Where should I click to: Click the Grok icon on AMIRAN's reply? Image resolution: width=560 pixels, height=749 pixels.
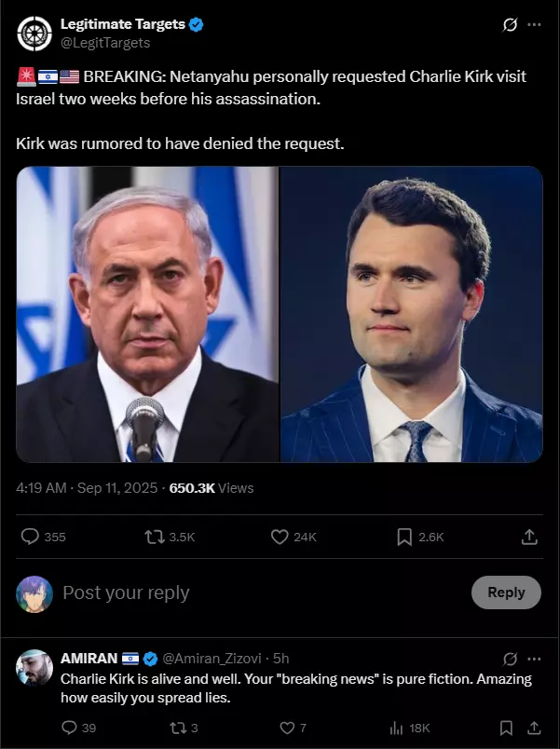(x=510, y=660)
